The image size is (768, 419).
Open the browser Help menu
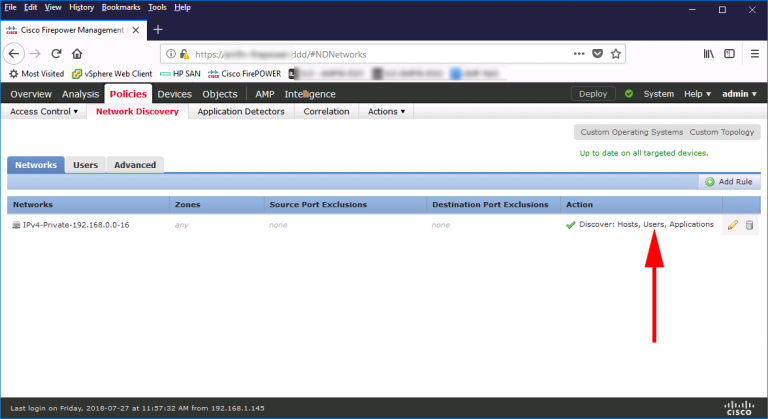coord(182,7)
